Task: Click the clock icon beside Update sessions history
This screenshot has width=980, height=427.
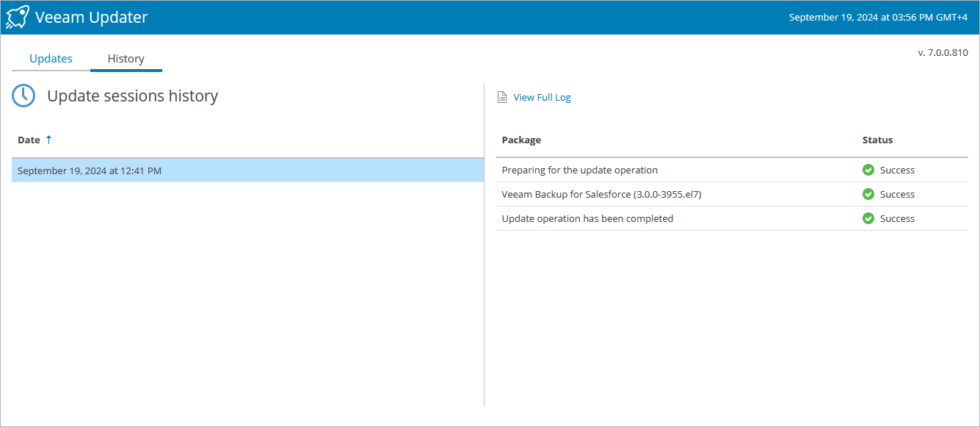Action: pos(23,96)
